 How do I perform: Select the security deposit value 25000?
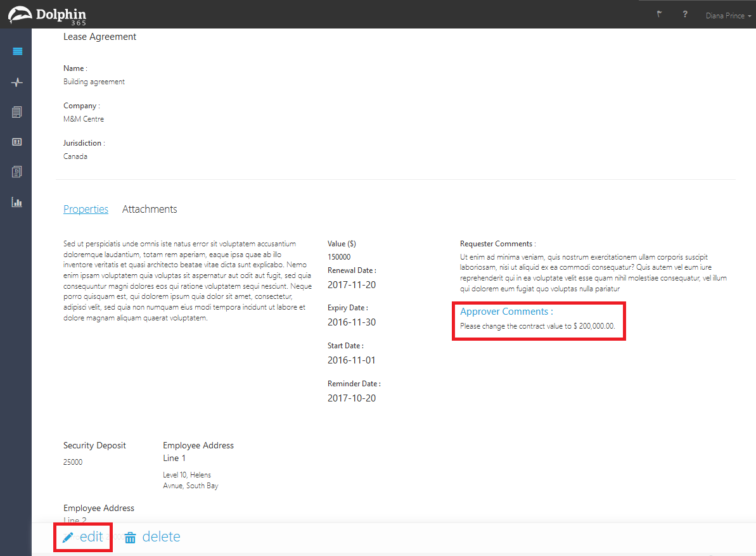73,462
